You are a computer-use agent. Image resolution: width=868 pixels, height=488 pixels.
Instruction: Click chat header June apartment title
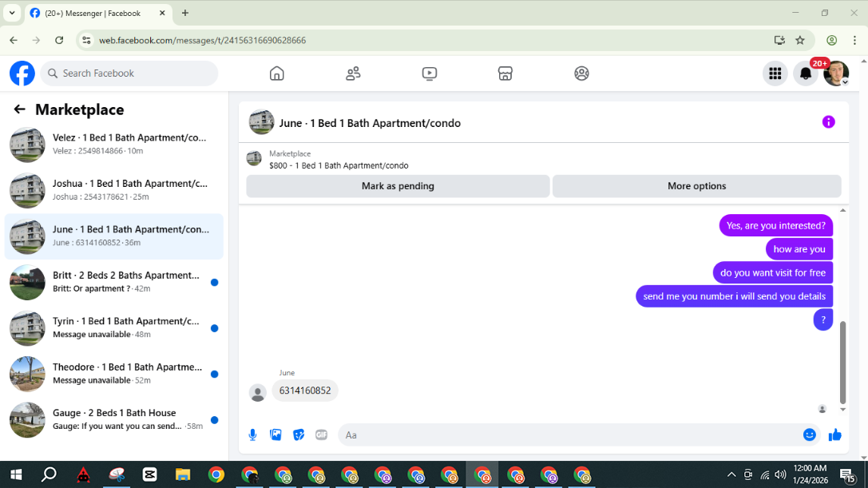pos(370,123)
